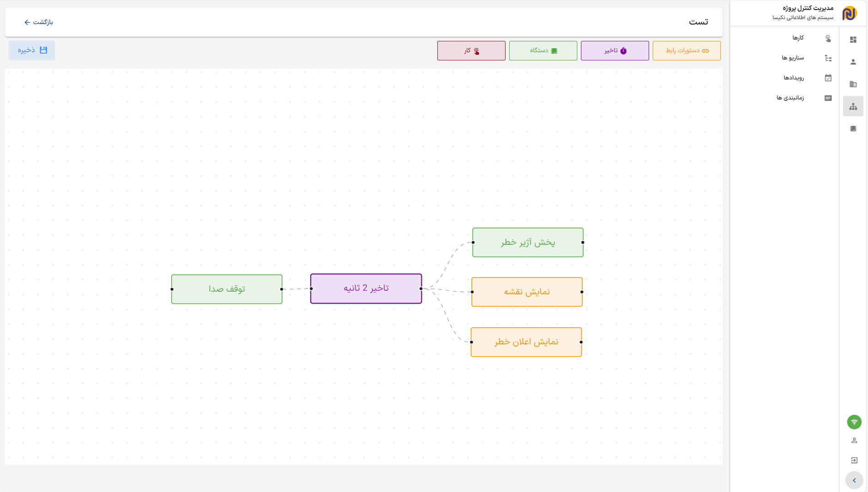
Task: Add a دستورات رابط node from the toolbar
Action: click(686, 51)
